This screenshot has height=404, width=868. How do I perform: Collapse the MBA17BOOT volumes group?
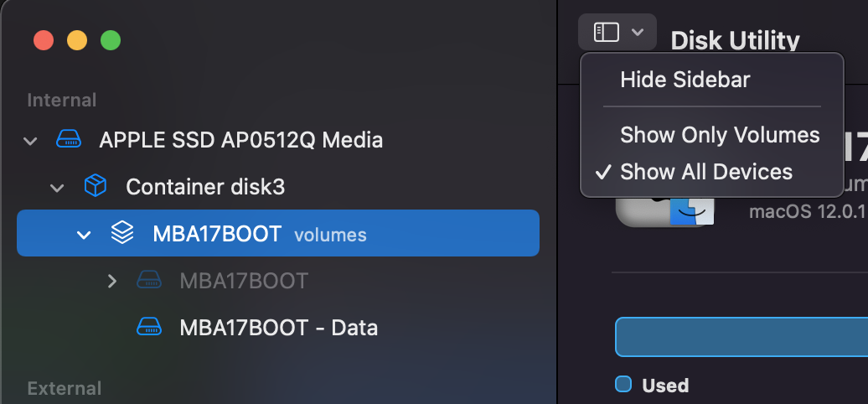click(84, 235)
